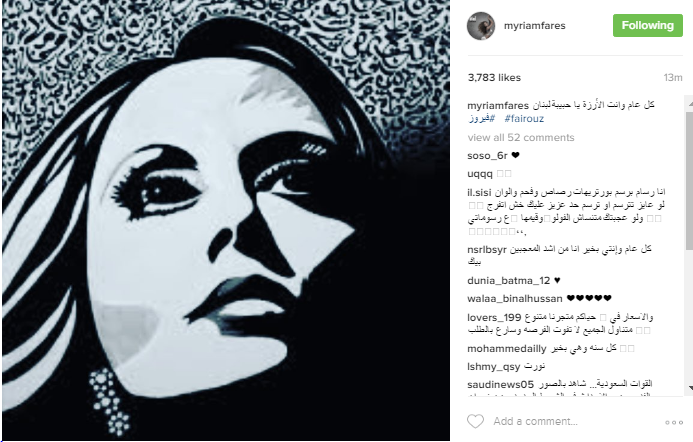Image resolution: width=693 pixels, height=442 pixels.
Task: Click inside the Add a comment field
Action: 575,421
